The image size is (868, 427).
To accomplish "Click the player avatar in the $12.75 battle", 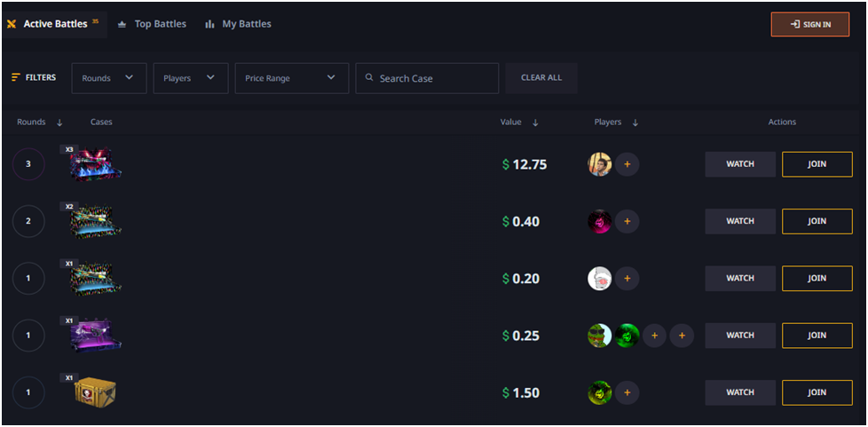I will pos(600,164).
